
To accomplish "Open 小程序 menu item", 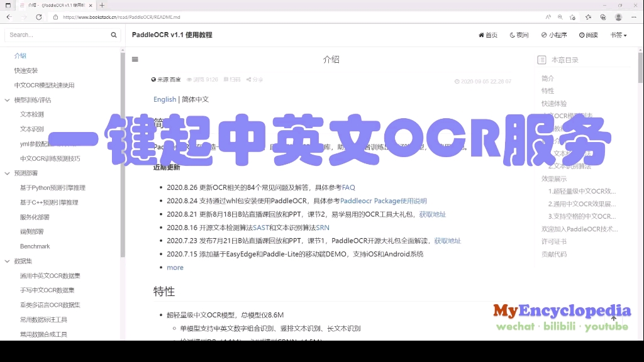I will point(554,35).
